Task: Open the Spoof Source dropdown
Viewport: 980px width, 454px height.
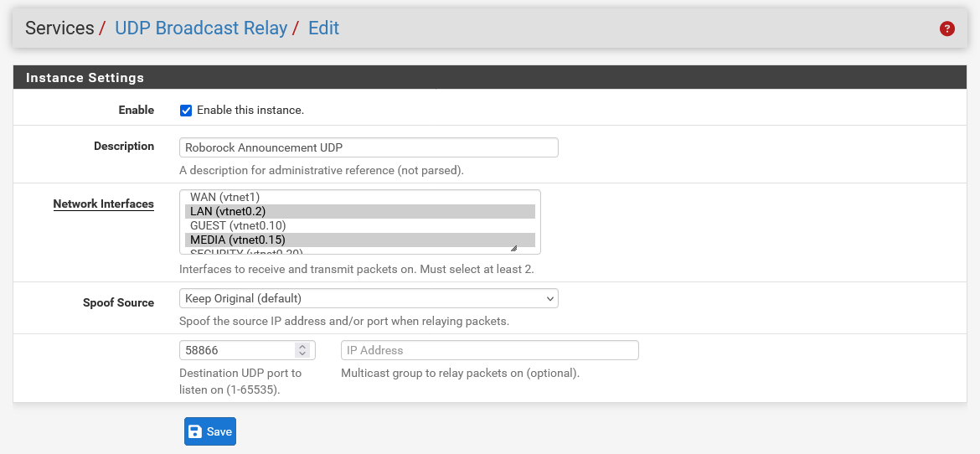Action: (x=369, y=298)
